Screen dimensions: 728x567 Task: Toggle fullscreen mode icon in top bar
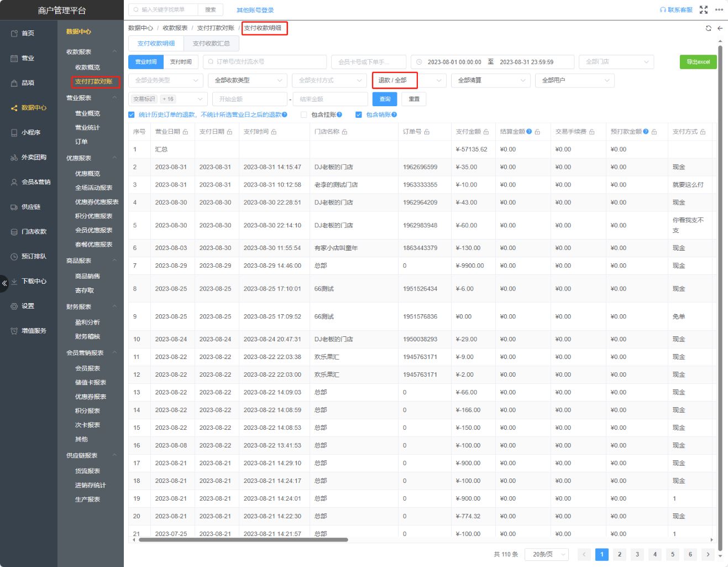704,10
